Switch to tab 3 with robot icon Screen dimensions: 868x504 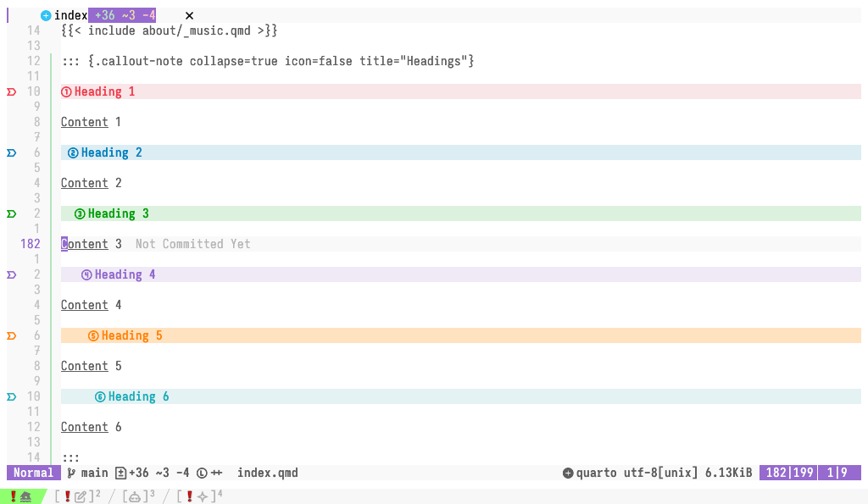pos(138,497)
